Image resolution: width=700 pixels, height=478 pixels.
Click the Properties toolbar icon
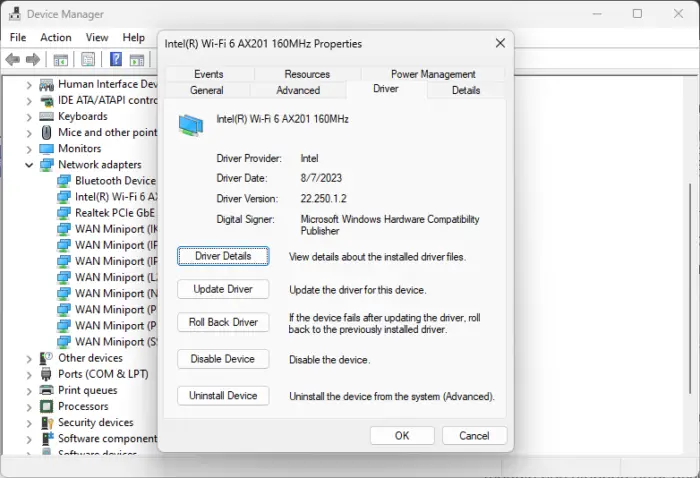88,59
